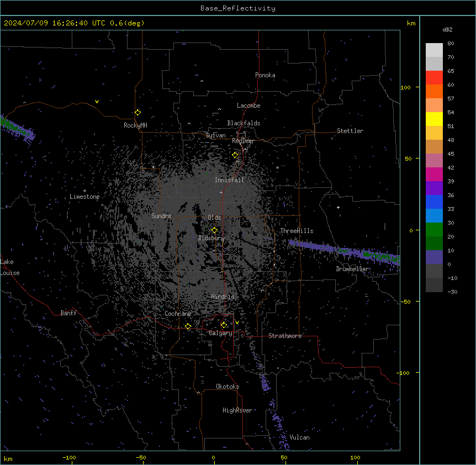Click the asterisk marker above Limestone
476x465 pixels.
click(84, 191)
